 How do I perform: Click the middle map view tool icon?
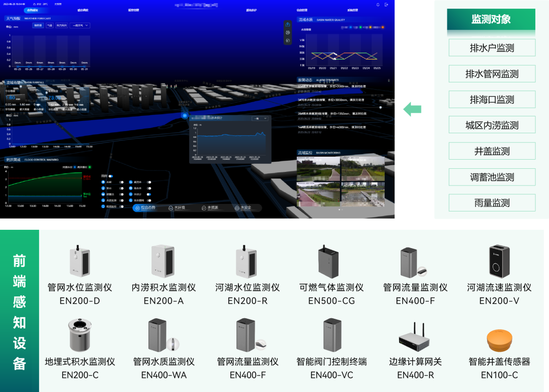(288, 33)
